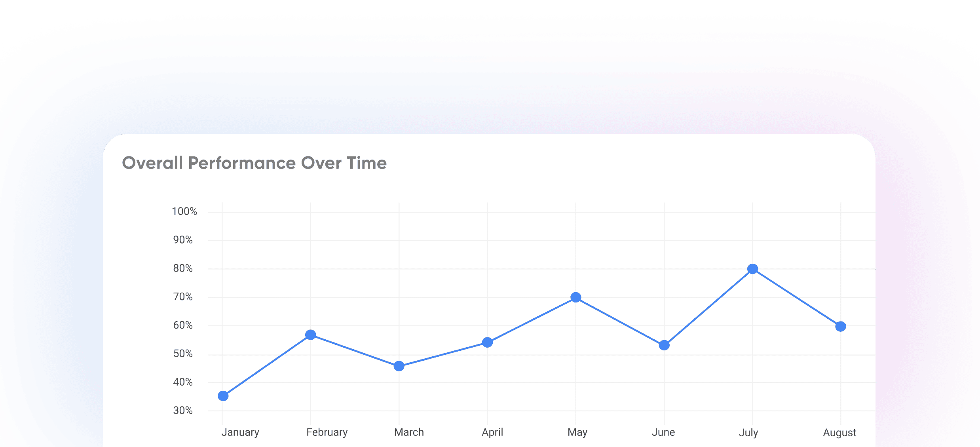Click the January axis label
Image resolution: width=980 pixels, height=447 pixels.
click(x=240, y=432)
